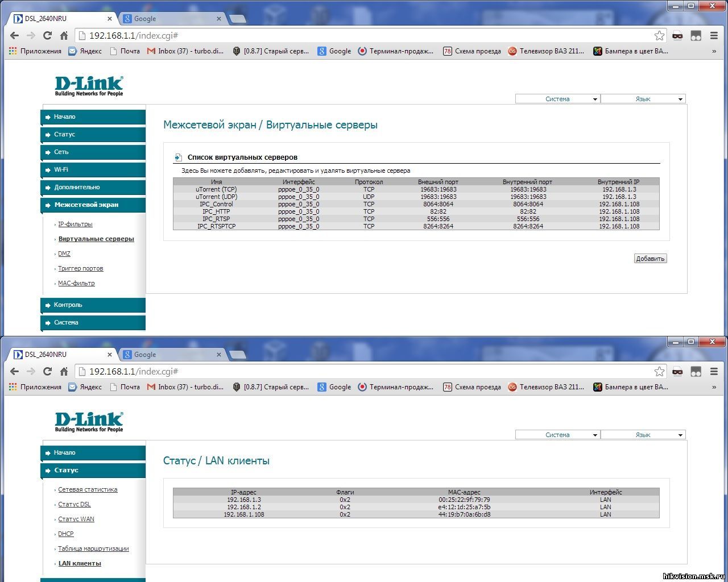Open Chrome menu in Виртуальные серверы browser window
This screenshot has height=582, width=728.
click(x=714, y=36)
